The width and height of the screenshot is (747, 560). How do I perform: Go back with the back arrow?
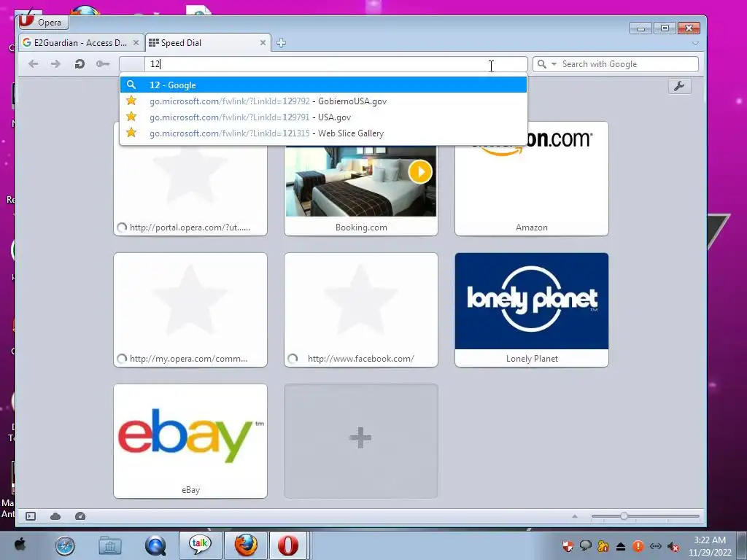click(34, 64)
